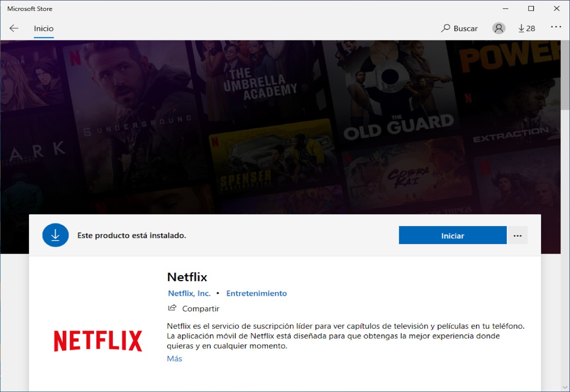Browse the Entretenimiento category link

(256, 293)
